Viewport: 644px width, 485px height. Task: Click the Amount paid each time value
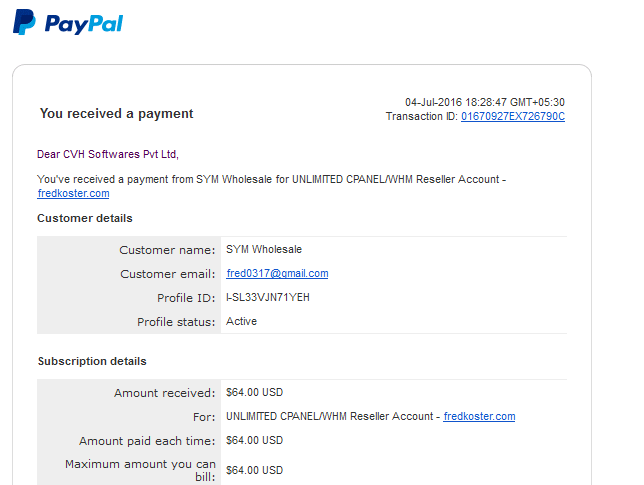(x=254, y=441)
